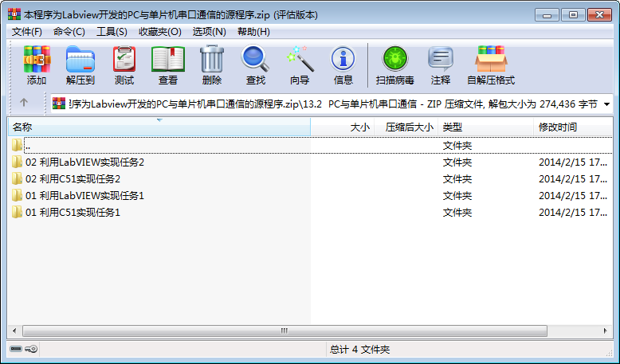620x364 pixels.
Task: Sort by the 类型 column header
Action: (485, 127)
